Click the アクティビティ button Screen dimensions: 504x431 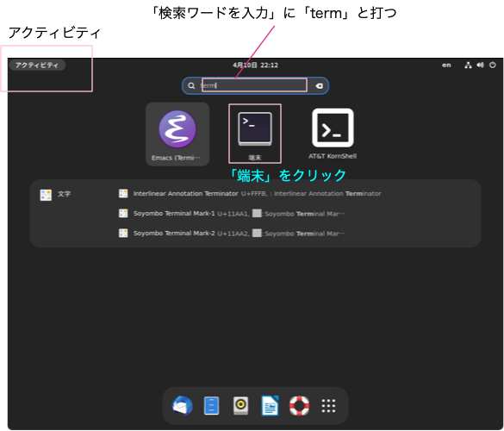point(37,65)
